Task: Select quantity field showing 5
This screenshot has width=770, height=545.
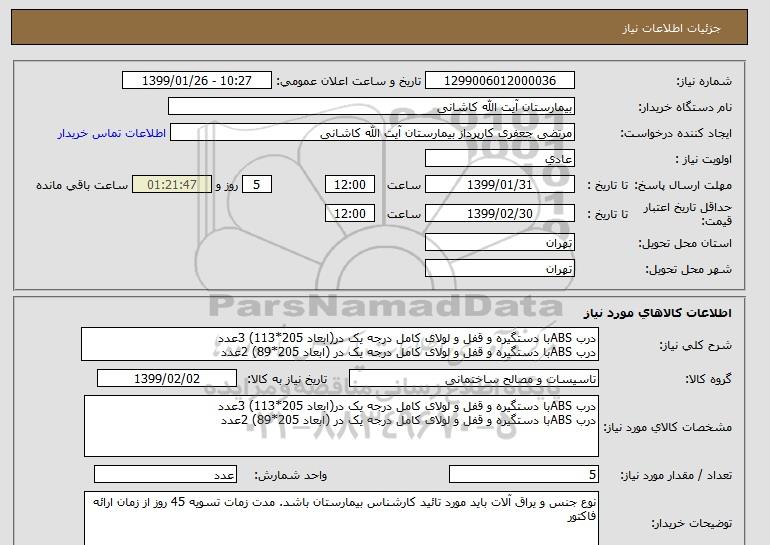Action: (x=523, y=475)
